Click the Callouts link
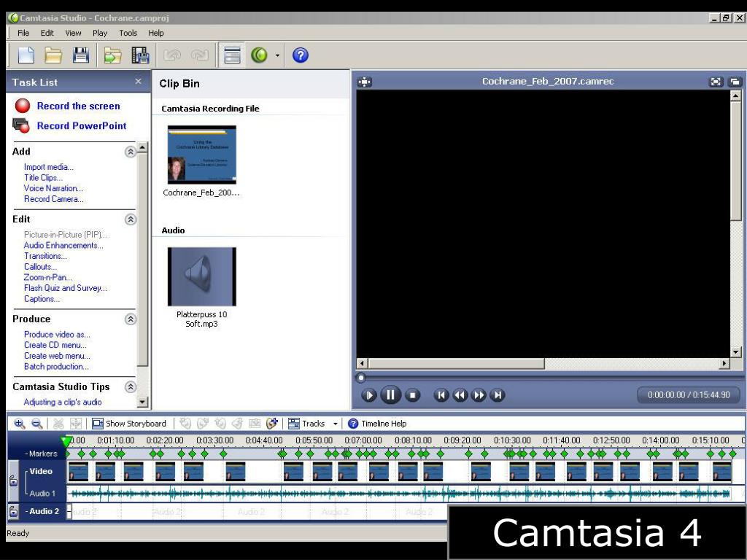Viewport: 747px width, 560px height. click(40, 267)
